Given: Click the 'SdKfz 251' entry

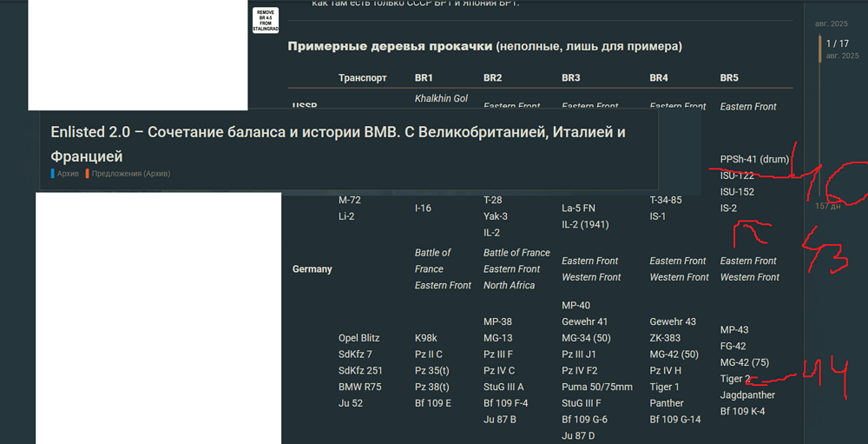Looking at the screenshot, I should 360,370.
